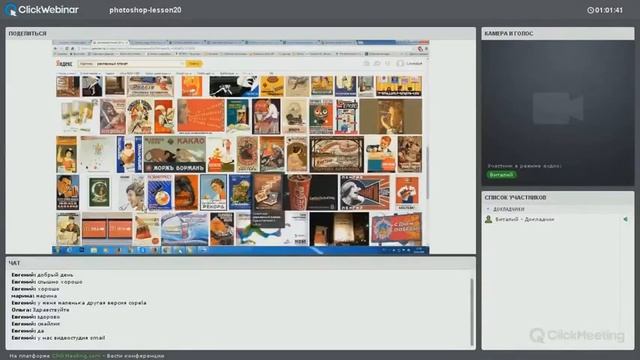Click the Yandex logo in the shared browser
Image resolution: width=640 pixels, height=360 pixels.
[x=64, y=64]
